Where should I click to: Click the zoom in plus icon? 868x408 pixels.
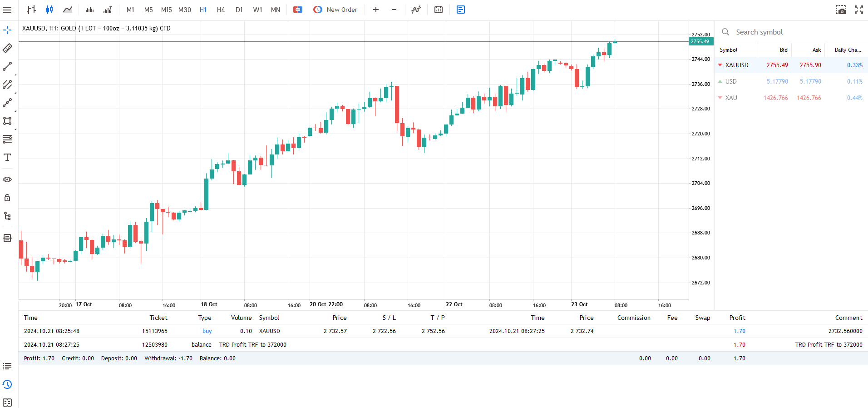point(376,10)
